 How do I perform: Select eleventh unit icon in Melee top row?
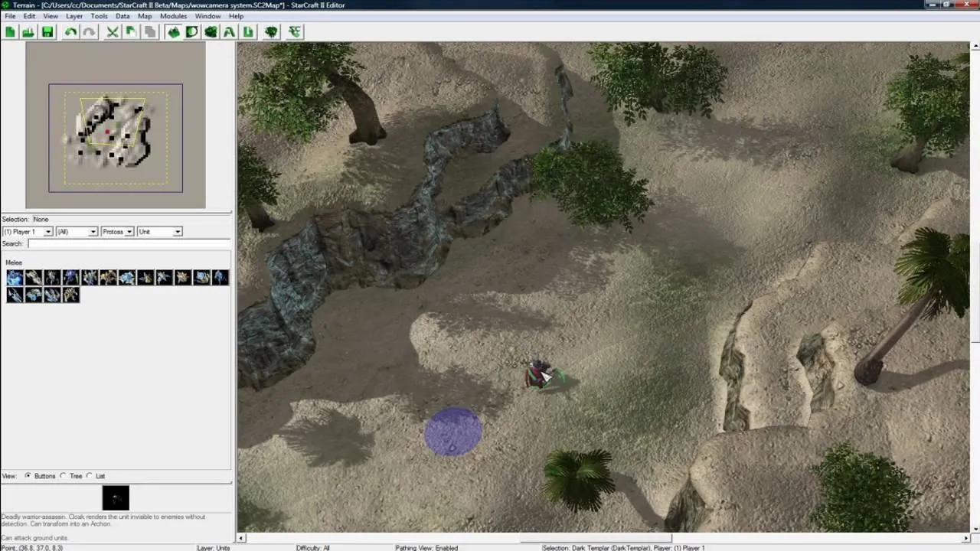point(201,277)
